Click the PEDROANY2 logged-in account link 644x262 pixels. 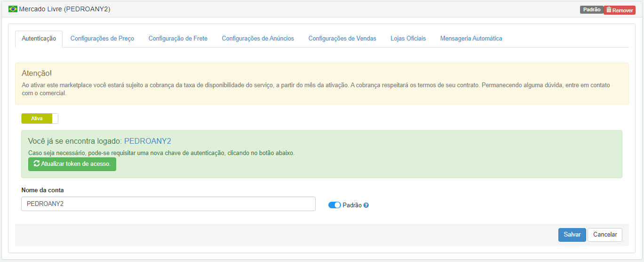[x=148, y=141]
